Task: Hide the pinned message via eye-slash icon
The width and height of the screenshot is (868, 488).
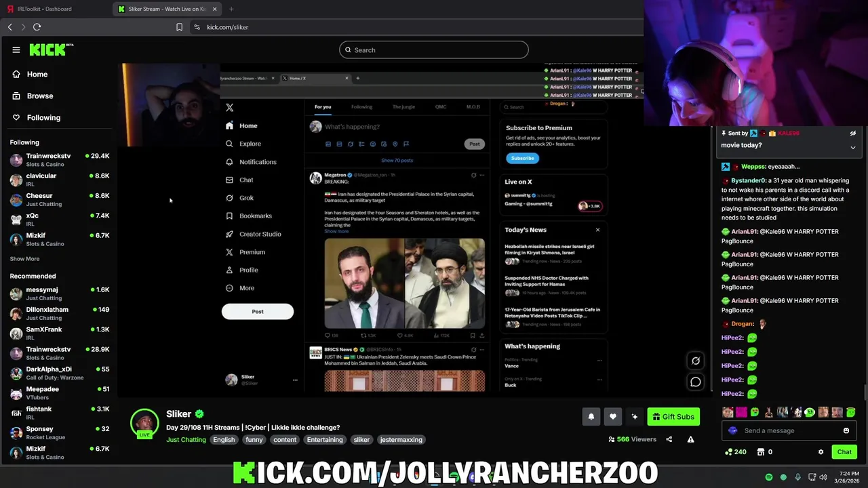Action: click(x=853, y=134)
